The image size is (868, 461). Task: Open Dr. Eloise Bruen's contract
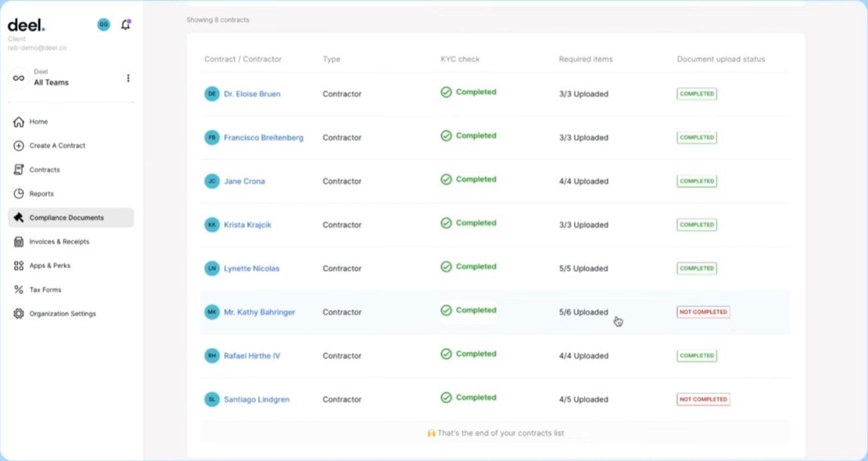(x=252, y=94)
